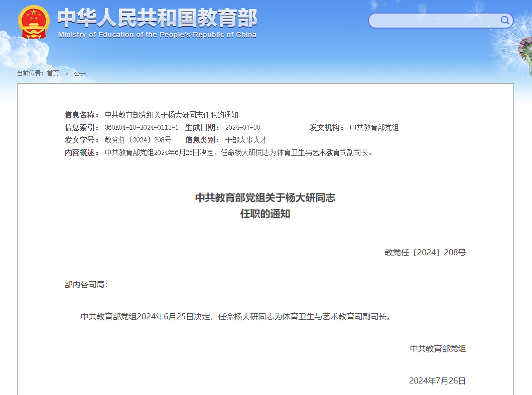Click the 发文字号 value in metadata

138,140
